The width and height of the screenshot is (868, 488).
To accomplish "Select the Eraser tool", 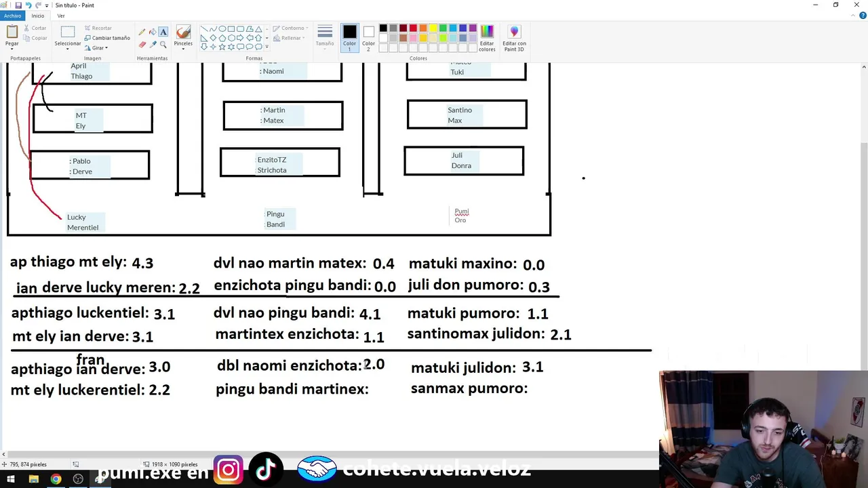I will tap(142, 44).
